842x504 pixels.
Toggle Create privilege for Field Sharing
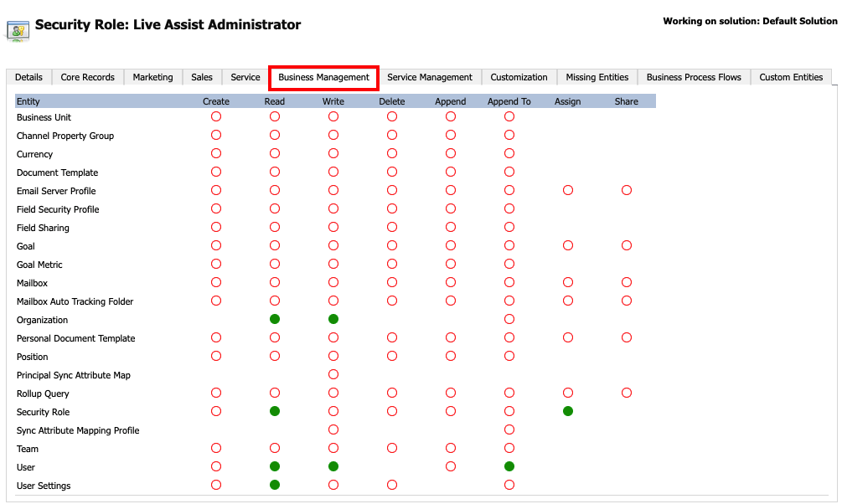click(x=216, y=227)
